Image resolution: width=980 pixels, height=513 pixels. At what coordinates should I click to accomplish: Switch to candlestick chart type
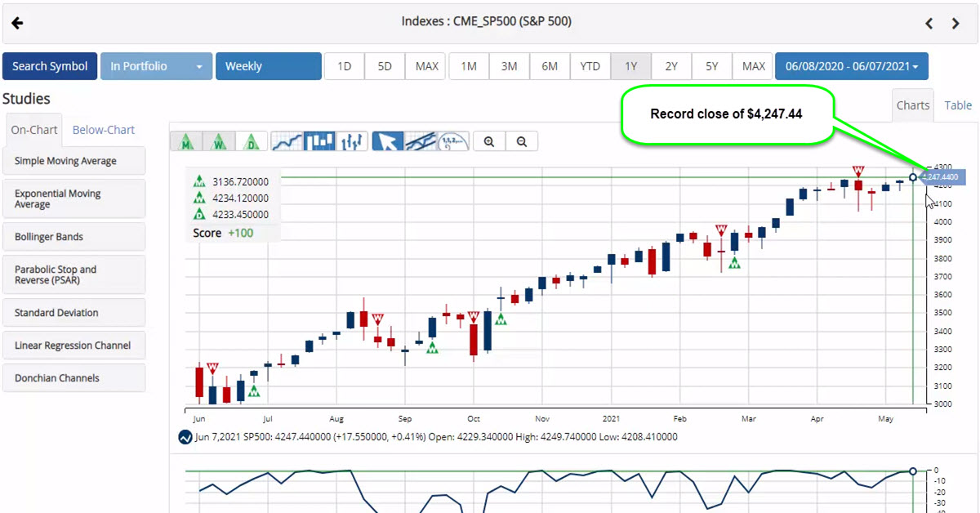319,141
